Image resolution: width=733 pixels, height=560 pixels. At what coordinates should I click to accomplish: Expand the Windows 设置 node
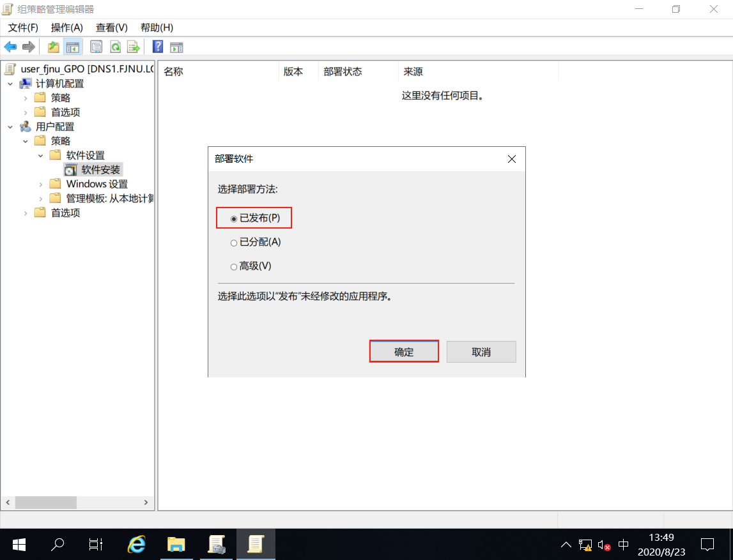(41, 185)
